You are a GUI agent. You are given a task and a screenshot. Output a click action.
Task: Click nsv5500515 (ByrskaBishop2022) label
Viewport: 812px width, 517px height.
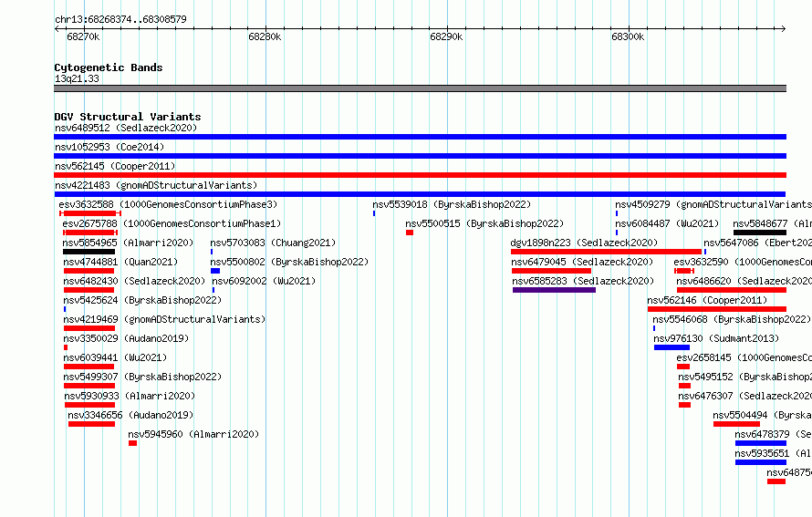484,223
